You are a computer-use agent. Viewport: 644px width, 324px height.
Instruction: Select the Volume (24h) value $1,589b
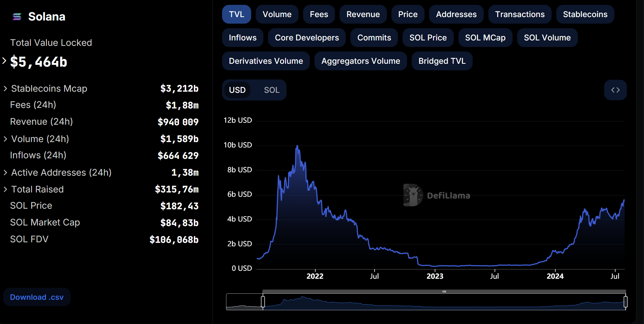(179, 139)
